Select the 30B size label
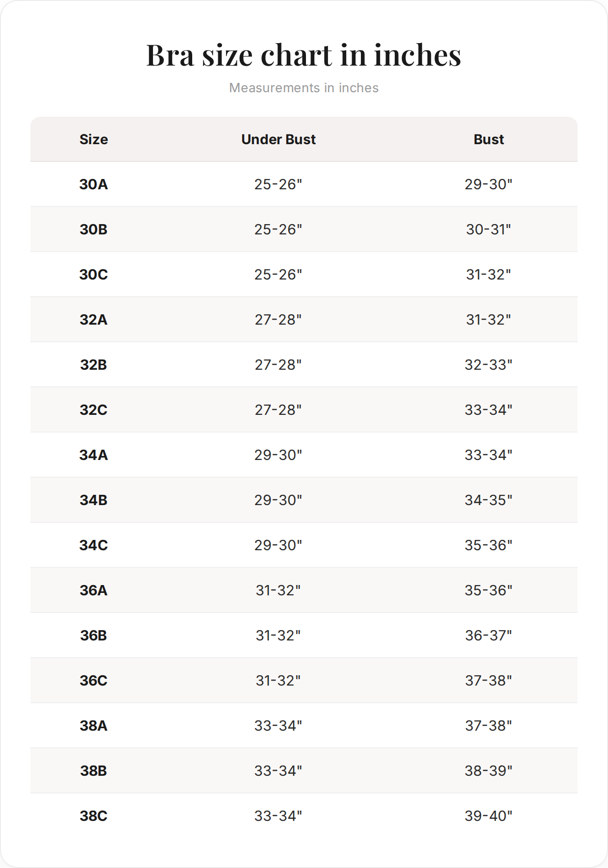608x868 pixels. point(94,230)
